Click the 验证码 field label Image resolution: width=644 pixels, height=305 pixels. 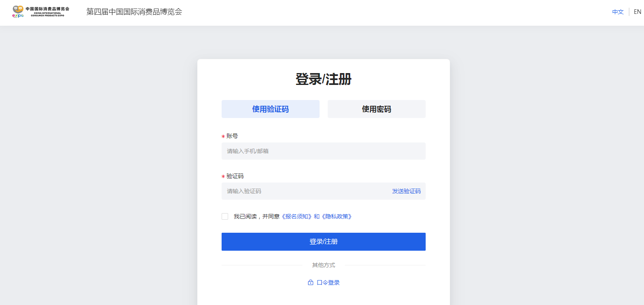pyautogui.click(x=235, y=176)
